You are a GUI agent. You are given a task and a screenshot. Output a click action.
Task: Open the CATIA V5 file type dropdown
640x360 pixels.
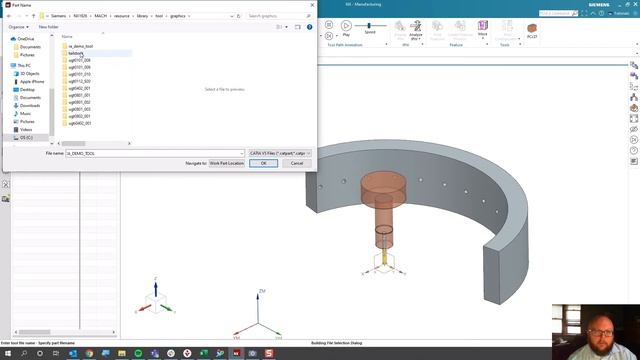[x=280, y=153]
